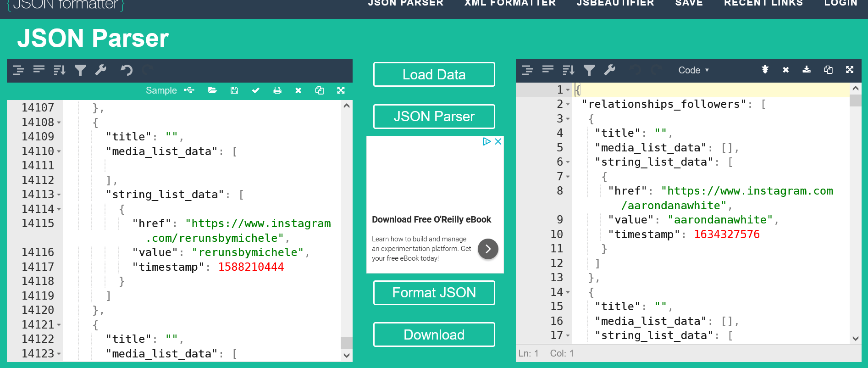The width and height of the screenshot is (868, 368).
Task: Collapse relationships_followers array at line 2
Action: click(x=568, y=105)
